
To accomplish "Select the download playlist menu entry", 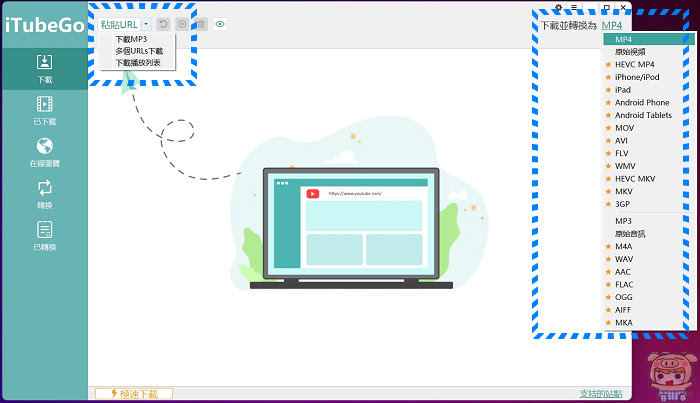I will 138,62.
